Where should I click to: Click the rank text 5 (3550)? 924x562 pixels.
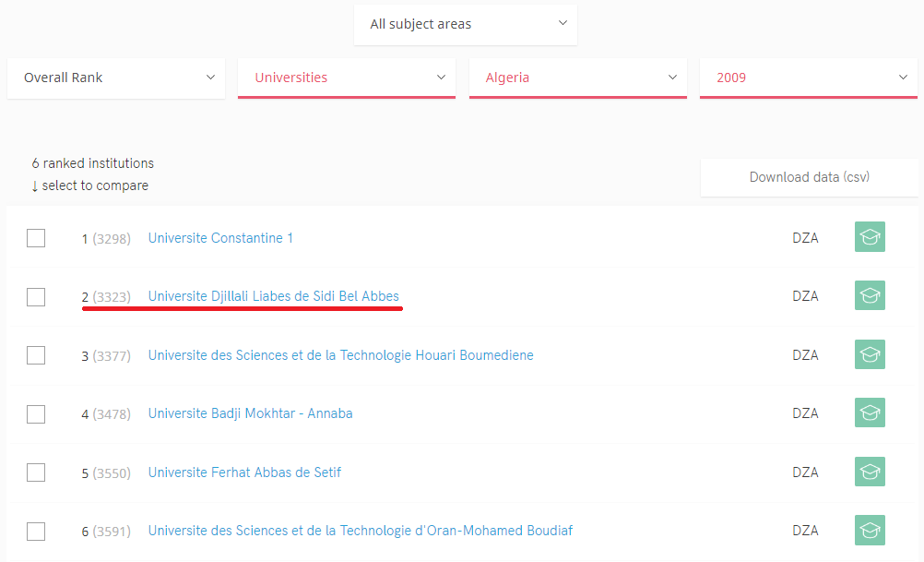pos(106,473)
